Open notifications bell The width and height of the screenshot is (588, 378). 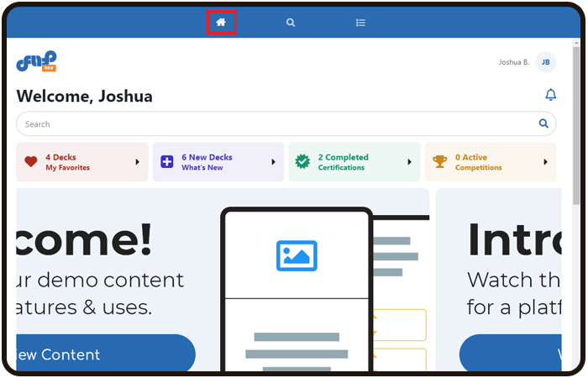coord(550,94)
